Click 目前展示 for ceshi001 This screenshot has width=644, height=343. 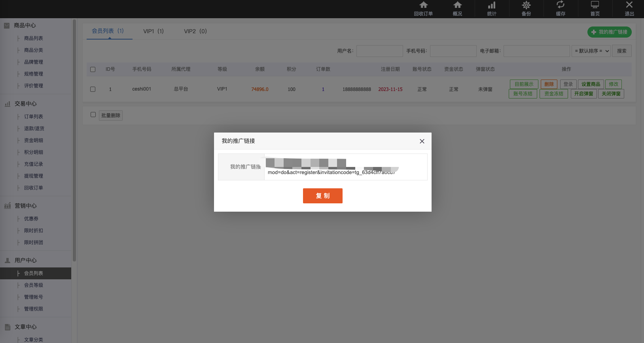pyautogui.click(x=524, y=84)
